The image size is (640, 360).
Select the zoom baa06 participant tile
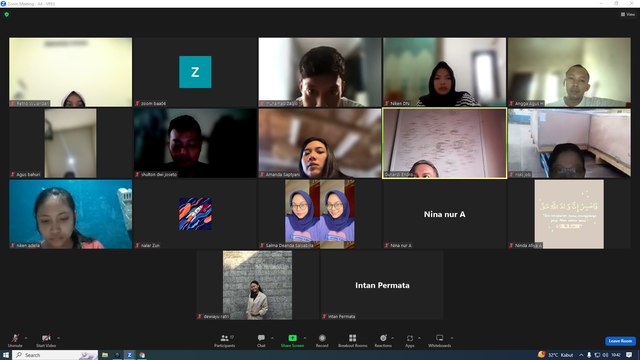[x=195, y=72]
